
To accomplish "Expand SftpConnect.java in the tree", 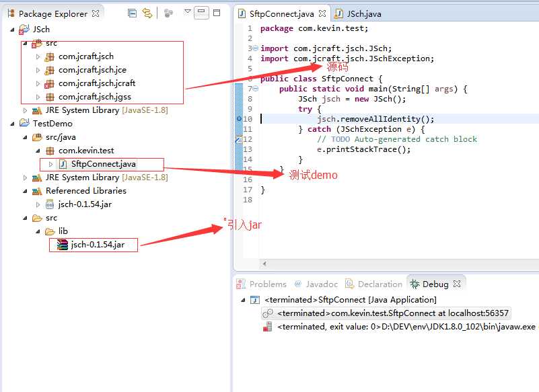I will [x=51, y=164].
